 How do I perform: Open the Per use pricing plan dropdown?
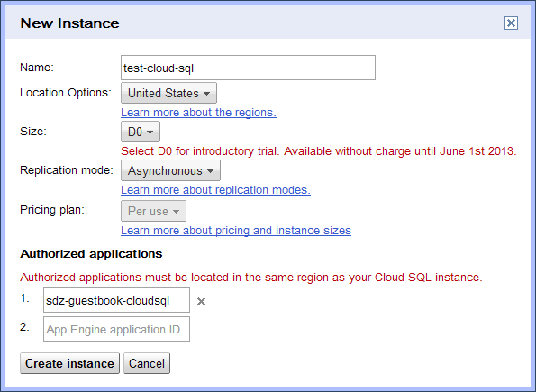pos(153,211)
